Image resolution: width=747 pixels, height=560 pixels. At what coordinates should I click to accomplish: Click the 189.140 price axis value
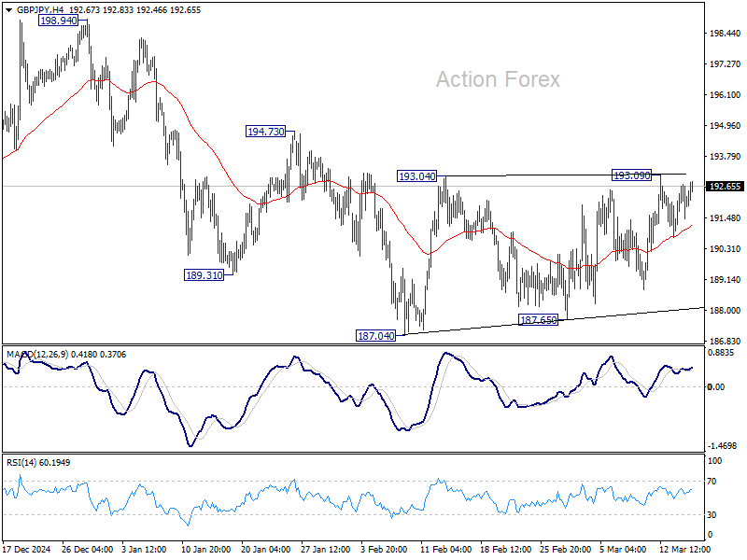[726, 279]
